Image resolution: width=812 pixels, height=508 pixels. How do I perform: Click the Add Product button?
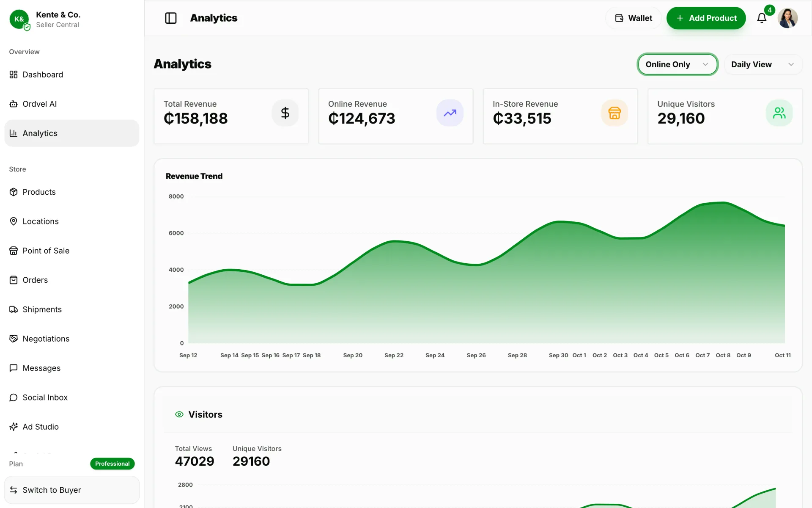click(x=706, y=18)
